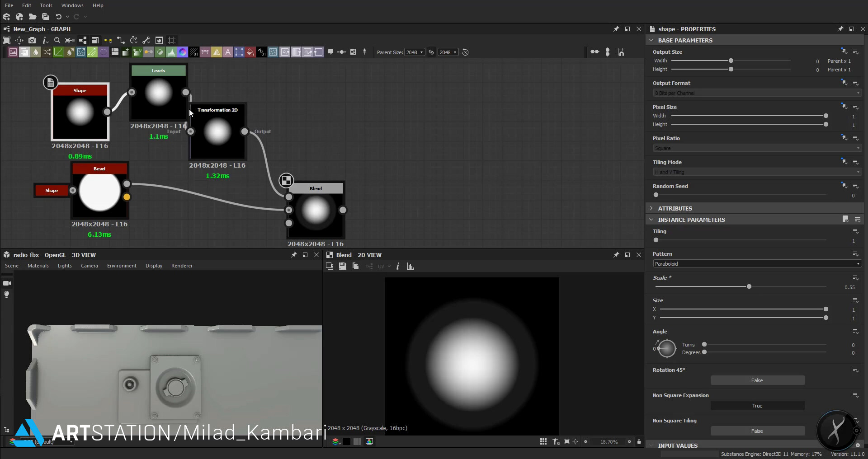Add a Text node from the node toolbar
The height and width of the screenshot is (459, 868).
[x=228, y=52]
